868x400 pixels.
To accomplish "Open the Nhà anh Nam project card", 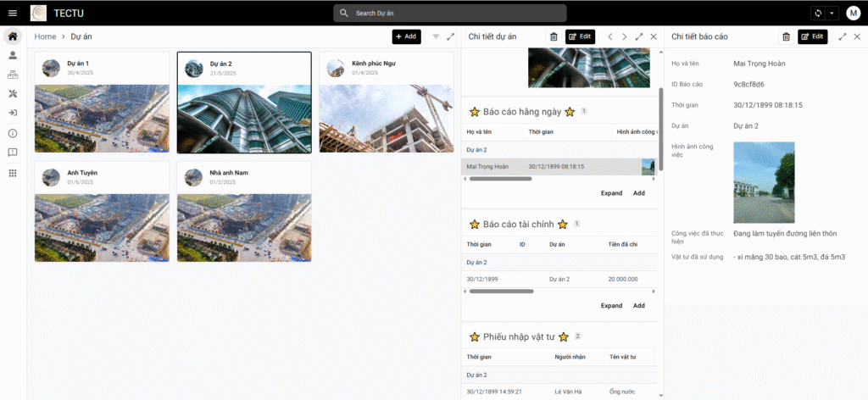I will click(244, 211).
